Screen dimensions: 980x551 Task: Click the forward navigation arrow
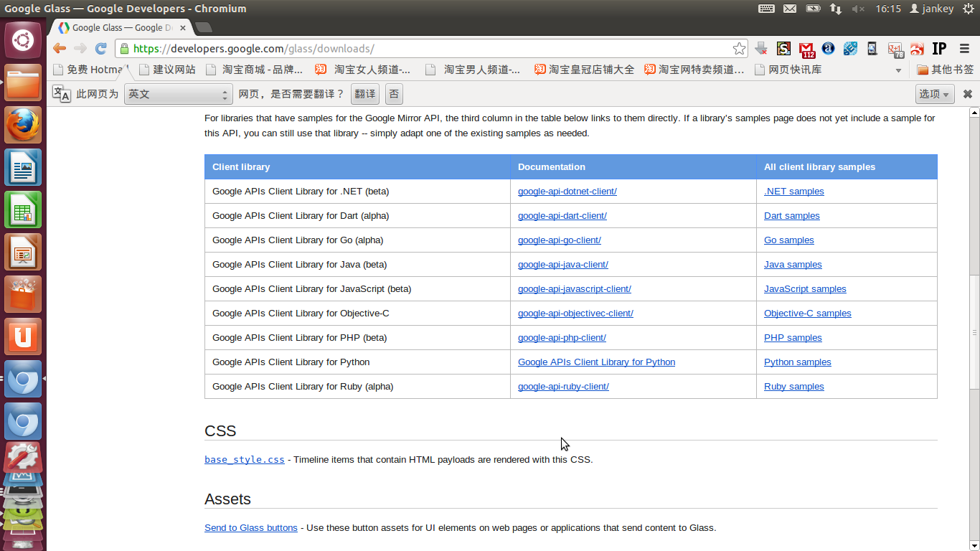tap(80, 49)
